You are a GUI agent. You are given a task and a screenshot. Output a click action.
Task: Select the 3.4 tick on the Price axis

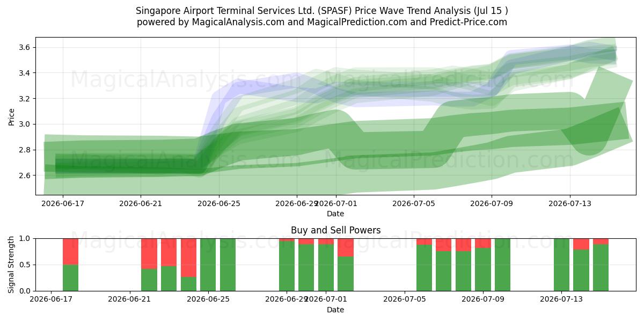coord(25,73)
